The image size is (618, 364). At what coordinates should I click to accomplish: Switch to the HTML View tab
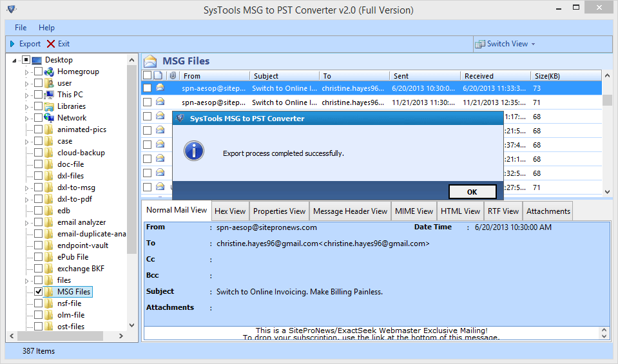pyautogui.click(x=460, y=211)
